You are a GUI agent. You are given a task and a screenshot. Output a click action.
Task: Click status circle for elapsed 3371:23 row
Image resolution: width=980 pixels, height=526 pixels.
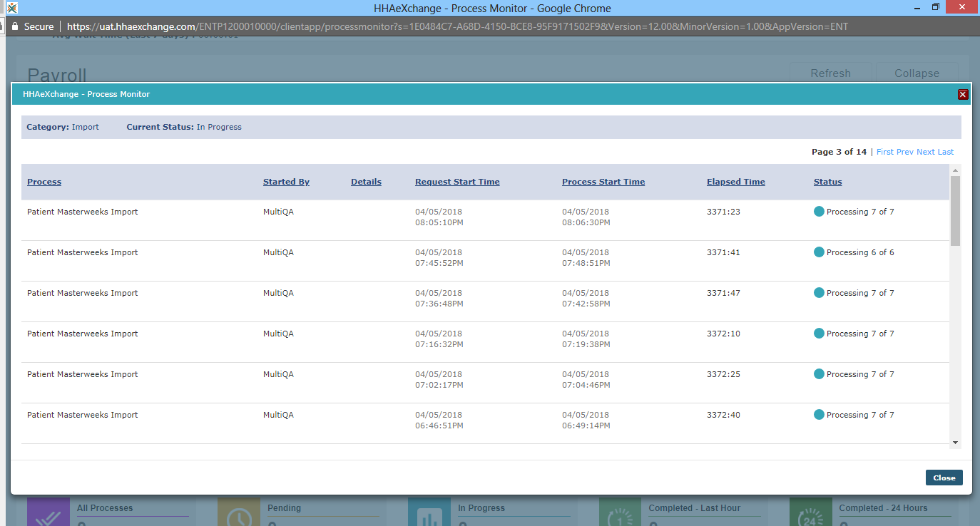pyautogui.click(x=819, y=212)
